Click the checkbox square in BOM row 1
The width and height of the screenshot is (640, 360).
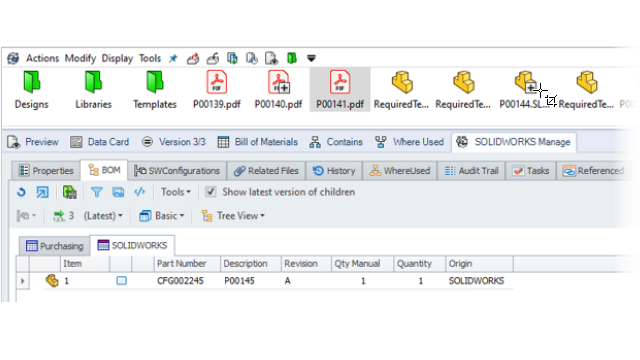coord(122,281)
